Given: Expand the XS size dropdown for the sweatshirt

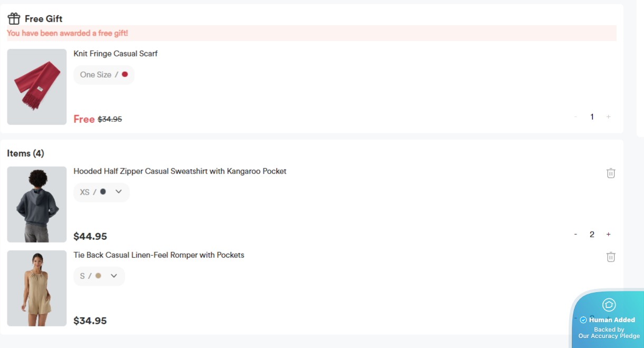Looking at the screenshot, I should pos(119,192).
